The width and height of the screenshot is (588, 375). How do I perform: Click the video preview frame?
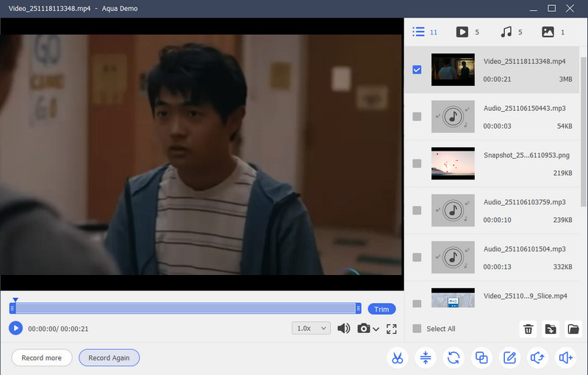tap(201, 154)
